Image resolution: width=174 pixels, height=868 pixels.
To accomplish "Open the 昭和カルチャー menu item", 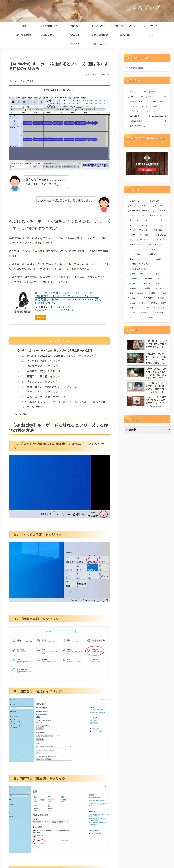I will click(x=100, y=26).
